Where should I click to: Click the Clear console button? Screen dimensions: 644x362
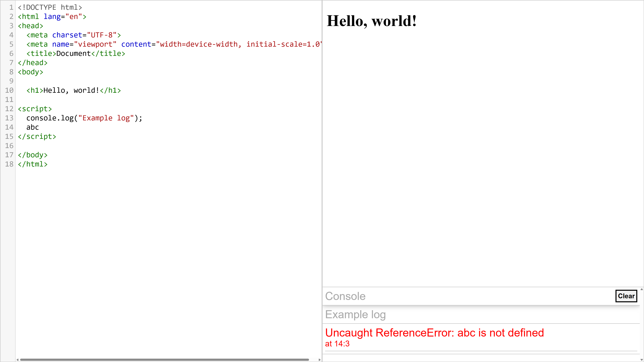click(x=626, y=296)
